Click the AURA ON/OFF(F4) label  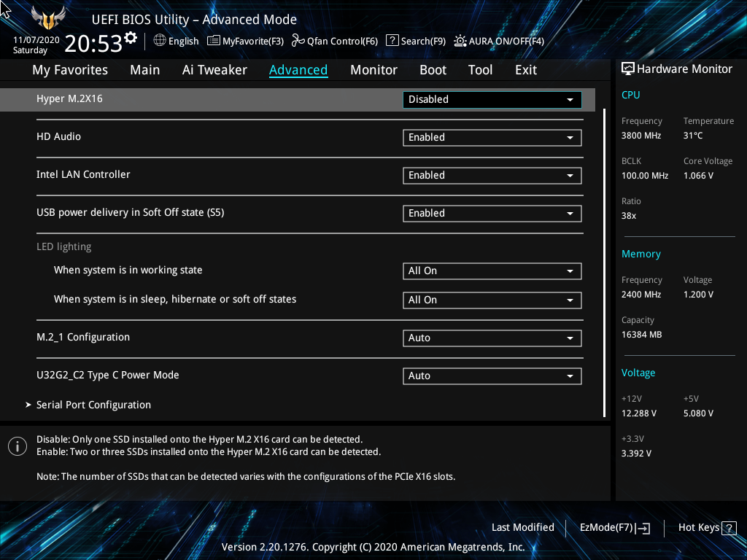(506, 41)
